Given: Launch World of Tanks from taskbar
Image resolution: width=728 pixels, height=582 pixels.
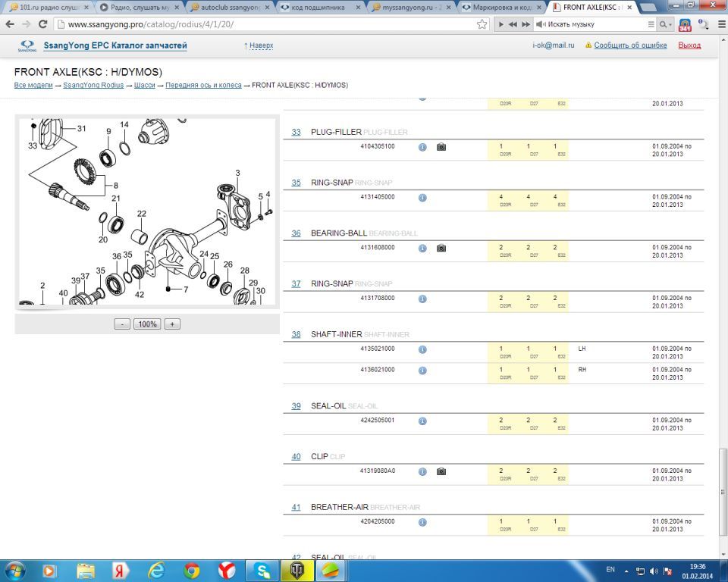Looking at the screenshot, I should click(294, 570).
